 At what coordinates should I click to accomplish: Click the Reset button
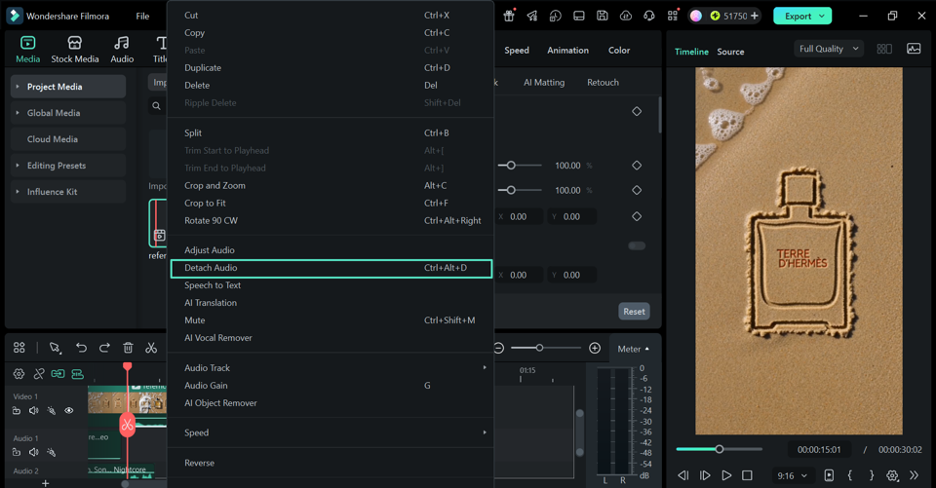point(634,311)
